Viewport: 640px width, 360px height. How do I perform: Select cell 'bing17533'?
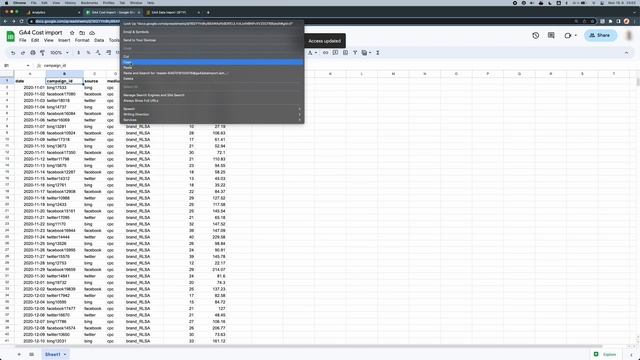[x=64, y=88]
